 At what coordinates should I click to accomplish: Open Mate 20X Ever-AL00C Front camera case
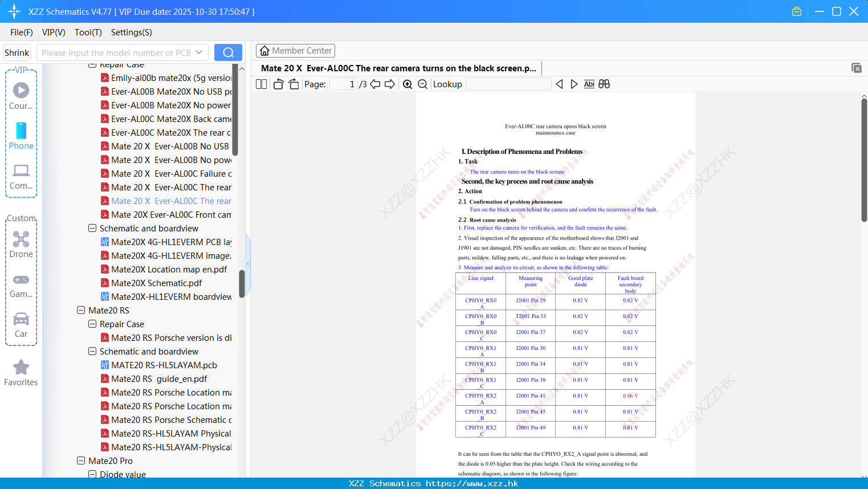166,214
